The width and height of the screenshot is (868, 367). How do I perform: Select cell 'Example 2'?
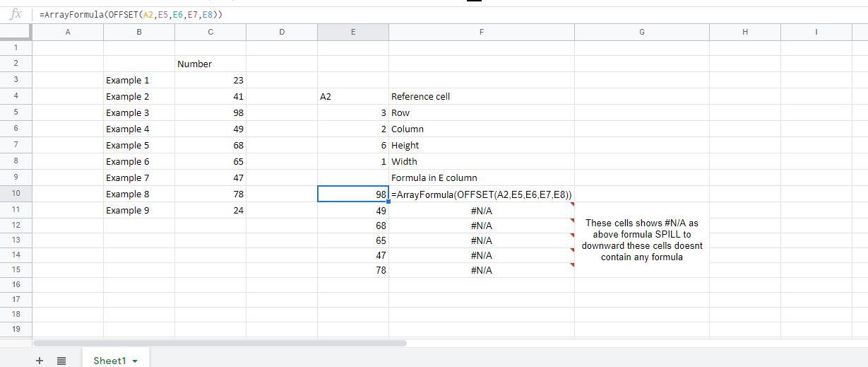pos(139,96)
